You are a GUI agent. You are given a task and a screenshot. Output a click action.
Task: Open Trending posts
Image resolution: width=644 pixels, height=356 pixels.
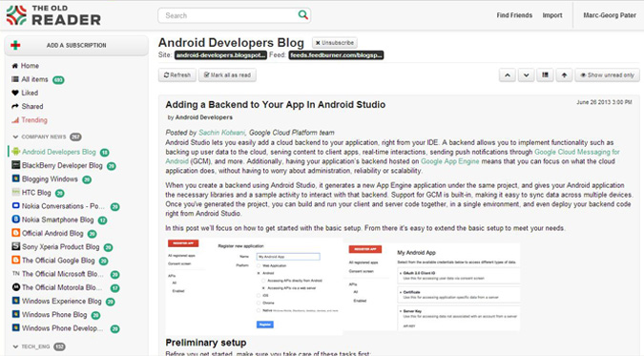[34, 120]
